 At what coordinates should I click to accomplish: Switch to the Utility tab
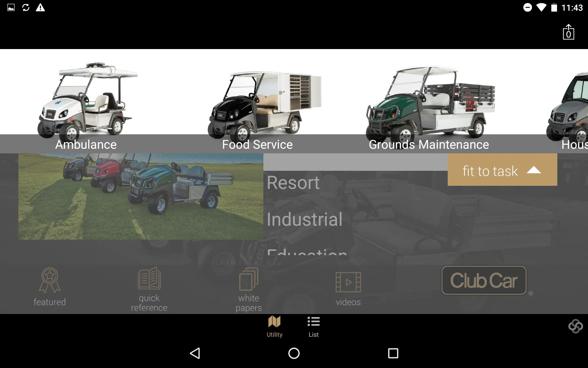[274, 327]
